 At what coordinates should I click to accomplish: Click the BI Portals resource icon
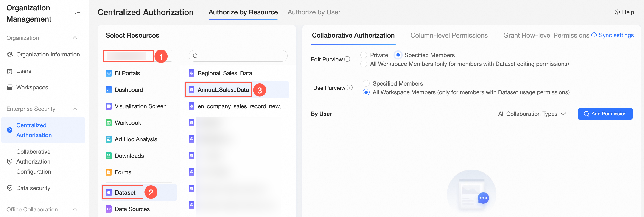(x=109, y=73)
